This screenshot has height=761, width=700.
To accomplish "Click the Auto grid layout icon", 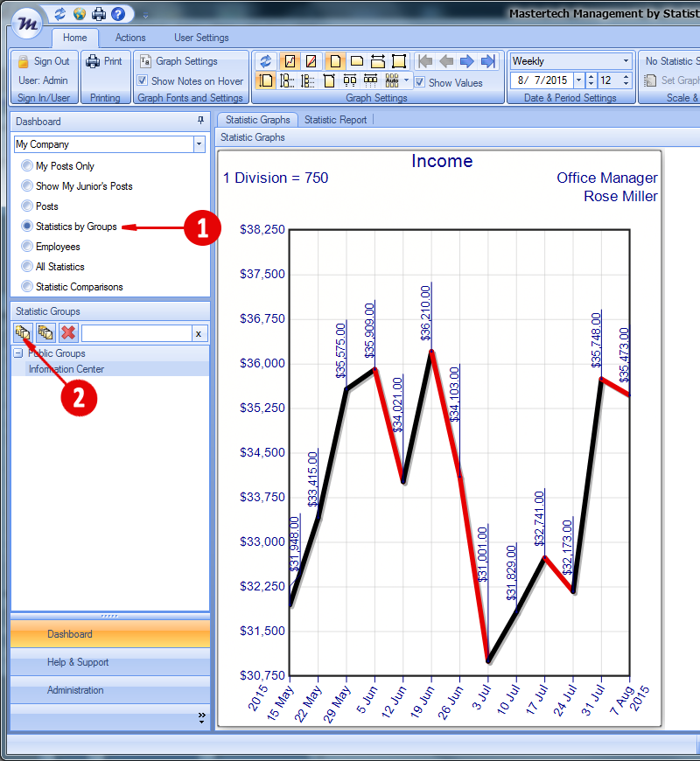I will point(392,80).
